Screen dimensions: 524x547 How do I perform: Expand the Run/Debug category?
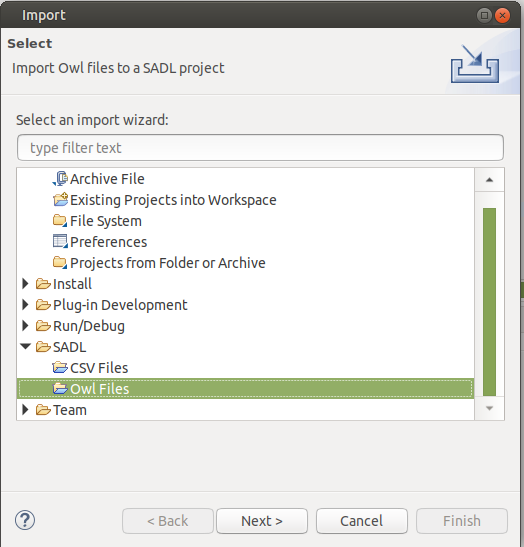[25, 325]
